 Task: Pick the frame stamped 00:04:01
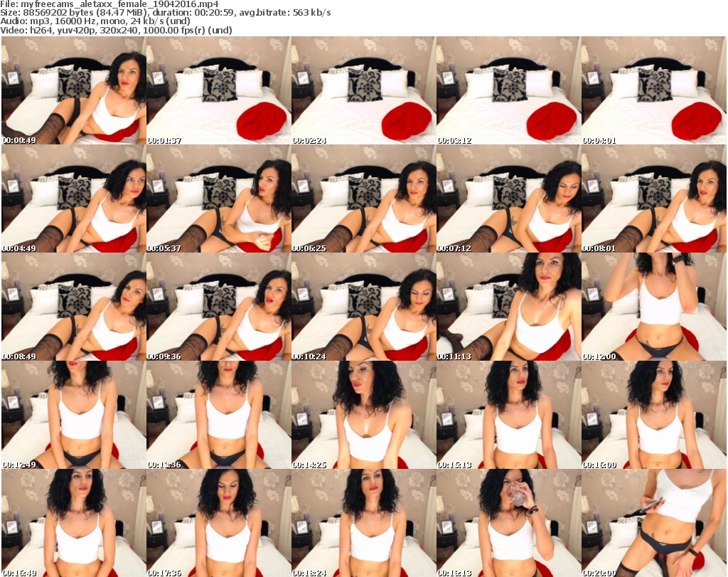point(653,90)
